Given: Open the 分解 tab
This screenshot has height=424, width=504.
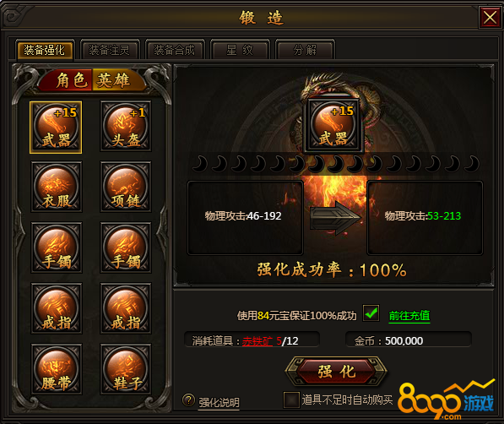Looking at the screenshot, I should pos(305,50).
